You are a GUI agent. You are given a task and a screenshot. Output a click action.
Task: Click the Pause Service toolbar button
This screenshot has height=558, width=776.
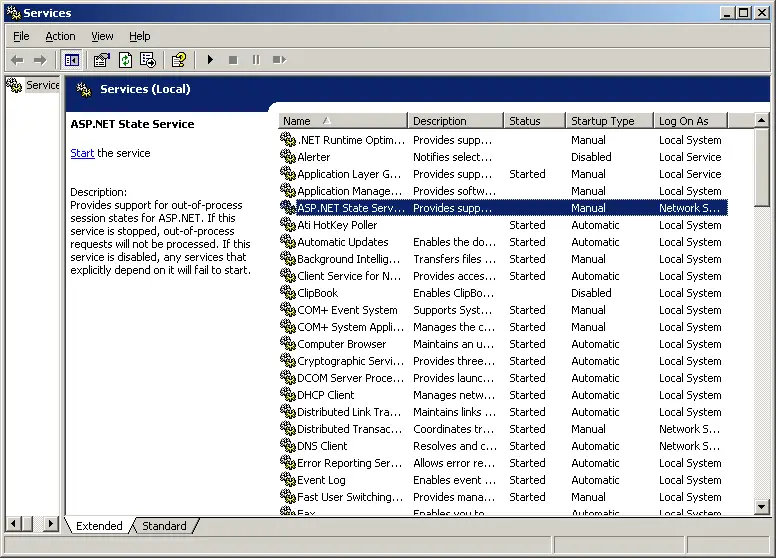point(256,60)
